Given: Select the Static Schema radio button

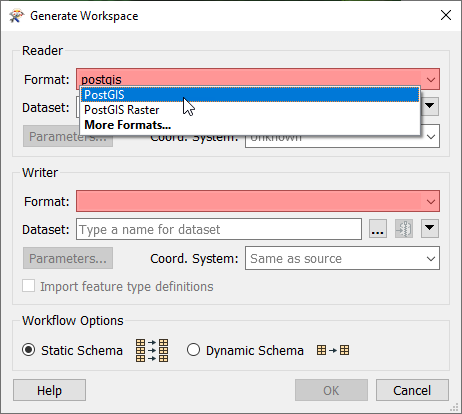Looking at the screenshot, I should click(29, 350).
